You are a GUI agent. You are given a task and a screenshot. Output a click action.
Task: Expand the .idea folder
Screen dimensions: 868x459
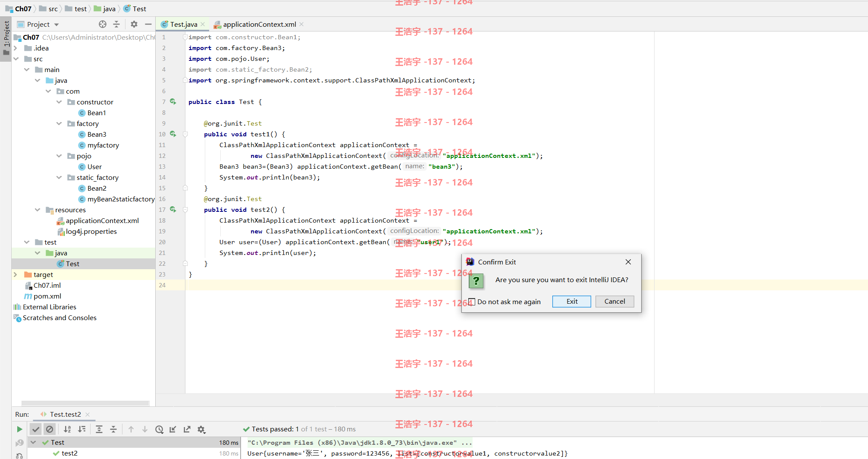pos(16,48)
